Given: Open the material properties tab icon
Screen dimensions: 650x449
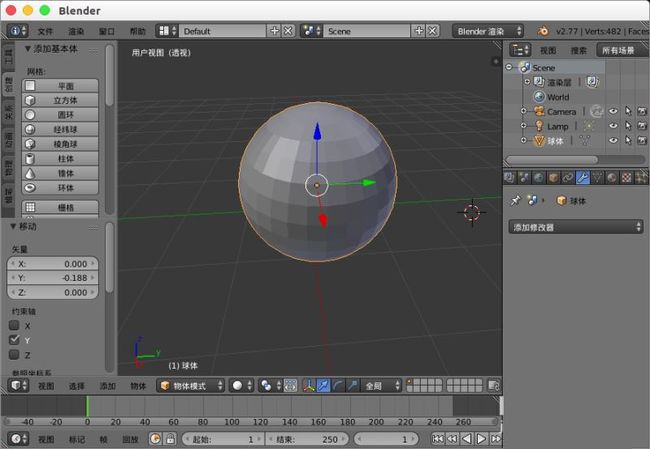Looking at the screenshot, I should pyautogui.click(x=612, y=178).
